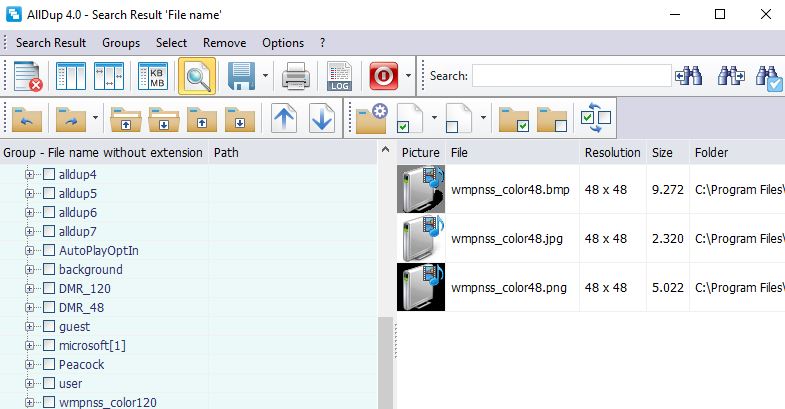Check the Peacock group checkbox
The width and height of the screenshot is (785, 409).
pos(49,364)
